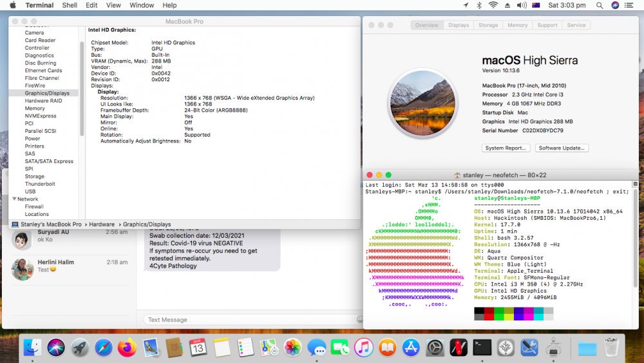Switch to Messages app in dock
This screenshot has width=644, height=363.
(317, 348)
